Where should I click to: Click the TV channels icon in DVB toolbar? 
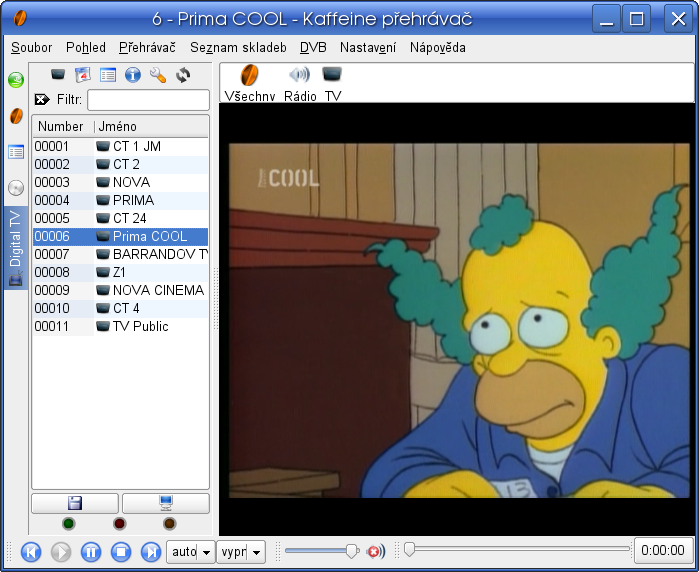[58, 74]
